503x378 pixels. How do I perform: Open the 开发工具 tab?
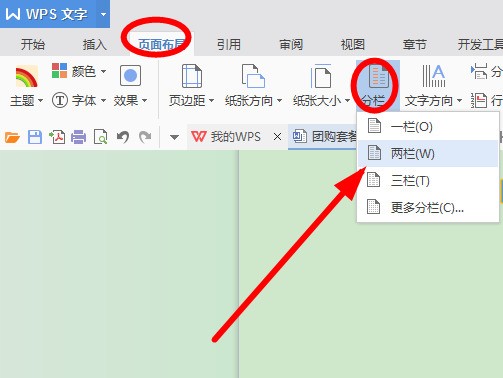click(x=480, y=44)
